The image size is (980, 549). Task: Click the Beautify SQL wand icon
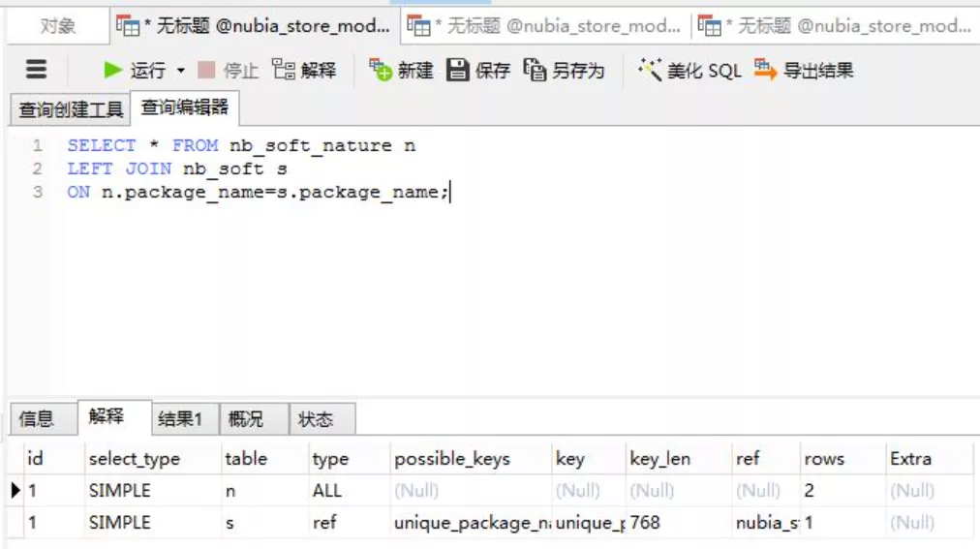(650, 70)
